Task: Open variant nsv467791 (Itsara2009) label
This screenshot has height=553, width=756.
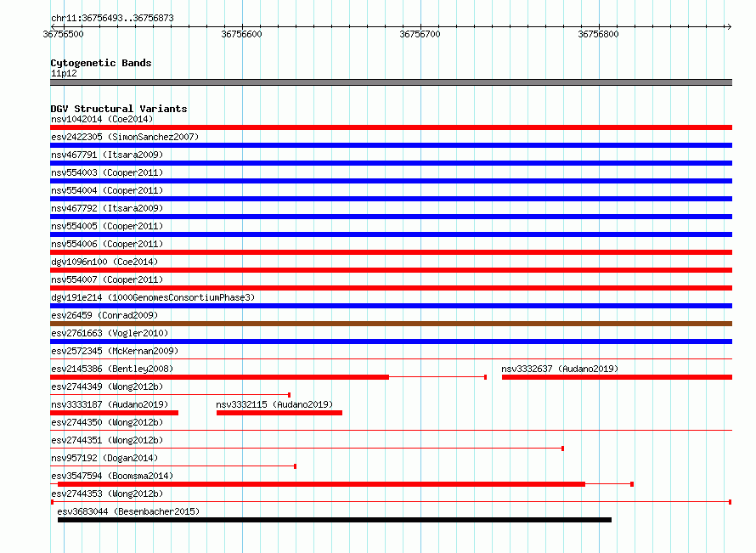Action: click(x=107, y=155)
